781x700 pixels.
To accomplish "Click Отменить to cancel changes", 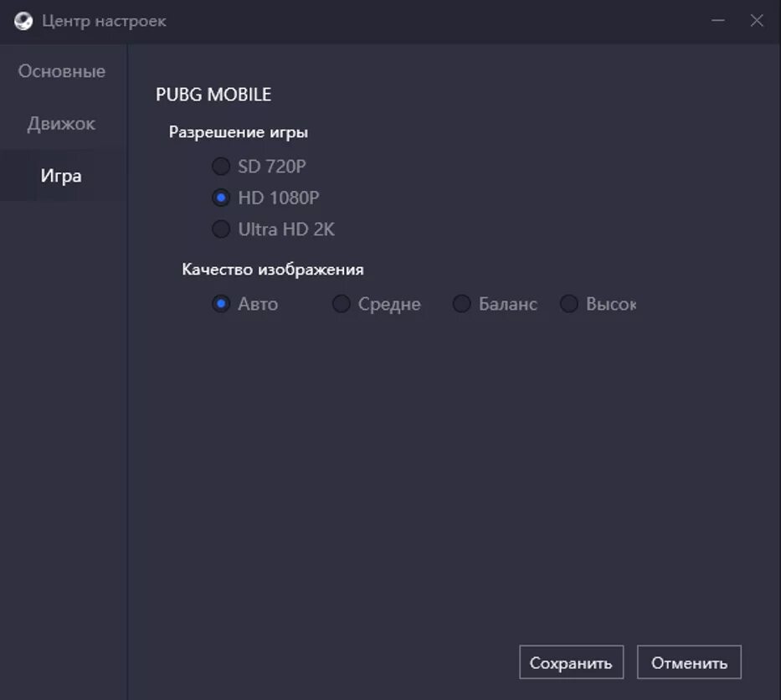I will click(689, 663).
